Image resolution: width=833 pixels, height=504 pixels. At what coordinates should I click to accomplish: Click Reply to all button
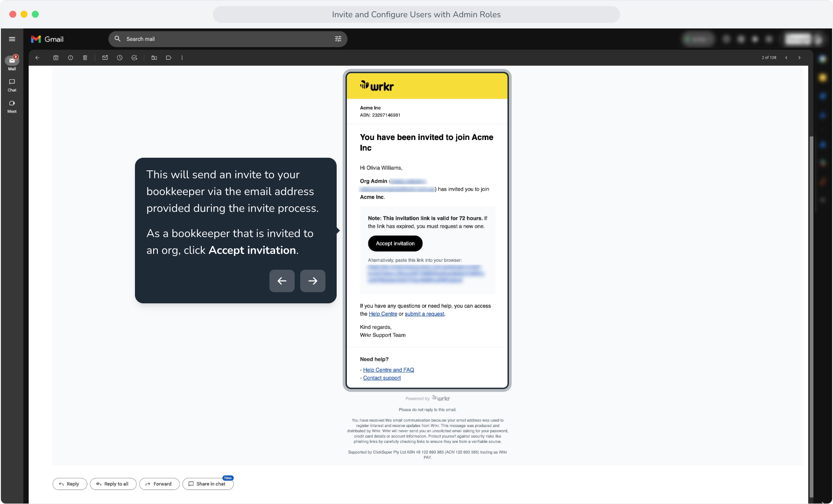pyautogui.click(x=113, y=484)
